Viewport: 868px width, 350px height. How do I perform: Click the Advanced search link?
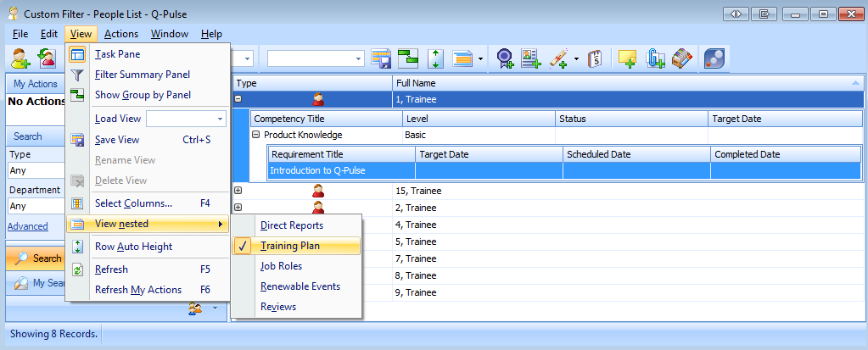tap(28, 226)
